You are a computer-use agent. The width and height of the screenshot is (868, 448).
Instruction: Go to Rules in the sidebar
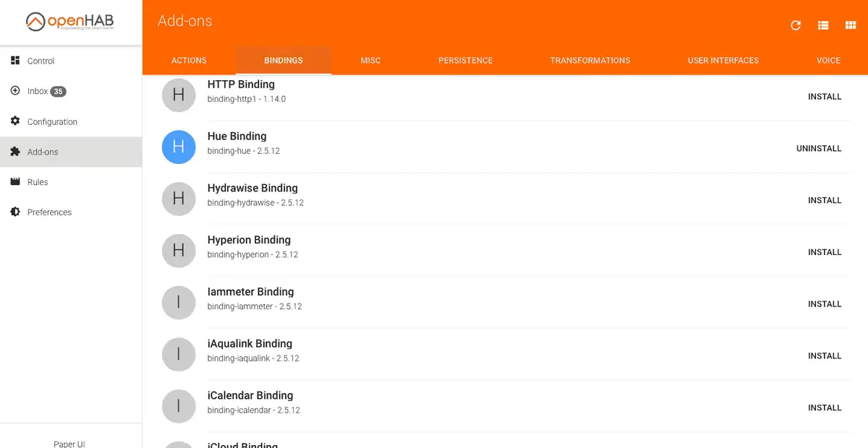(38, 182)
